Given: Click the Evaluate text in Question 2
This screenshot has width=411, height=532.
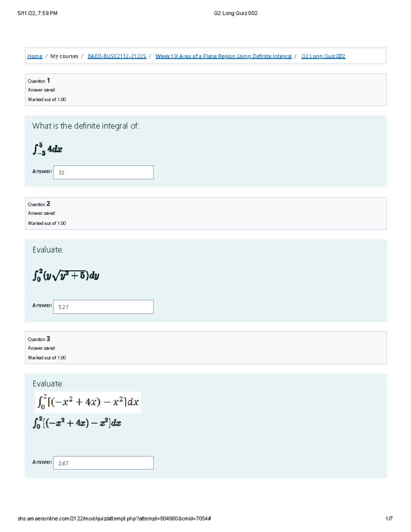Looking at the screenshot, I should tap(48, 250).
